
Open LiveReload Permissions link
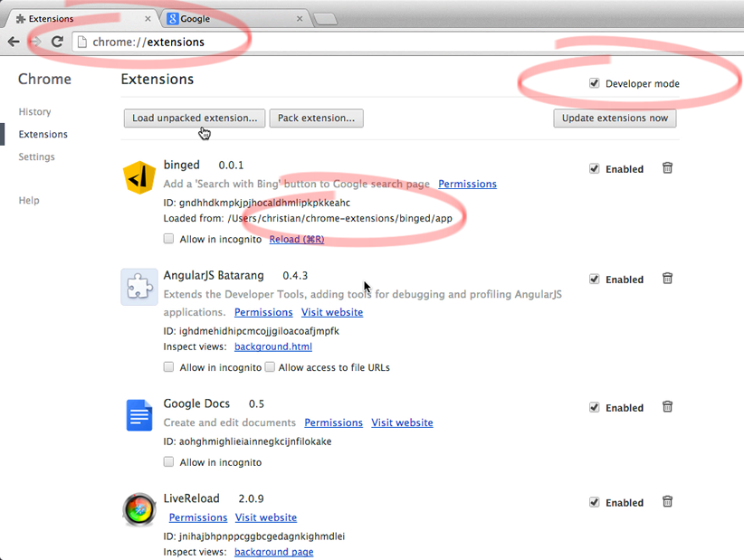(x=198, y=517)
